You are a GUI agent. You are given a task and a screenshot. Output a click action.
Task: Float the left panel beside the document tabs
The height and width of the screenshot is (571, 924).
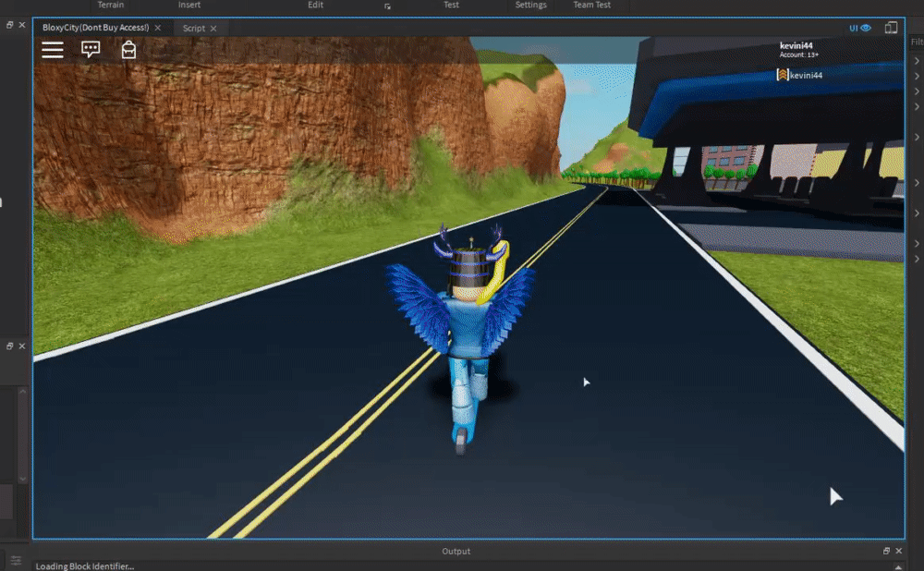tap(9, 25)
